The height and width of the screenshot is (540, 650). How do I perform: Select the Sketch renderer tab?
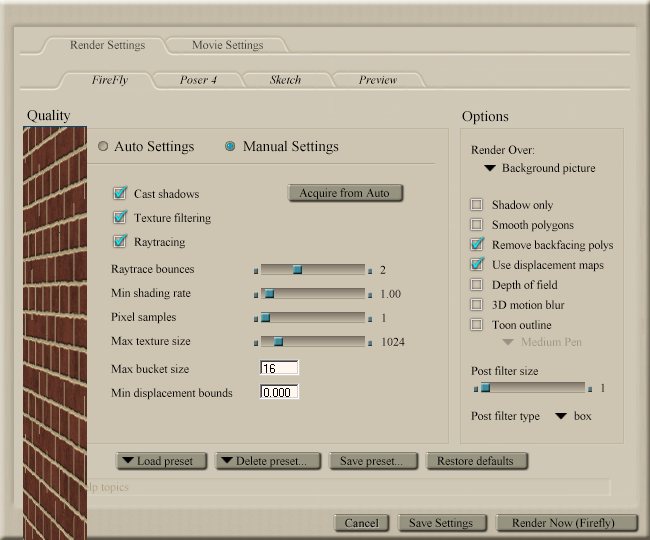[x=285, y=80]
